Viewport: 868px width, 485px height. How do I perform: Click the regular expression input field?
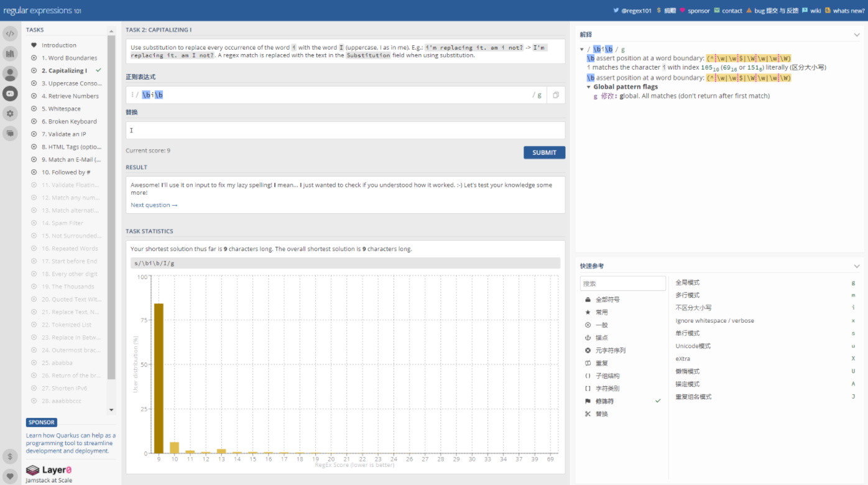(x=336, y=95)
